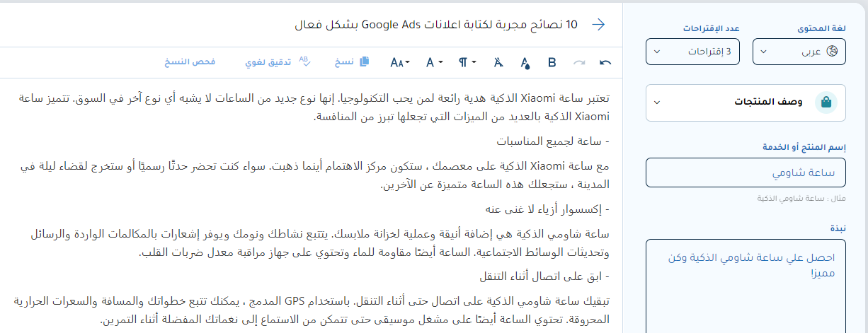Image resolution: width=868 pixels, height=333 pixels.
Task: Open the content language عربى dropdown
Action: coord(799,52)
